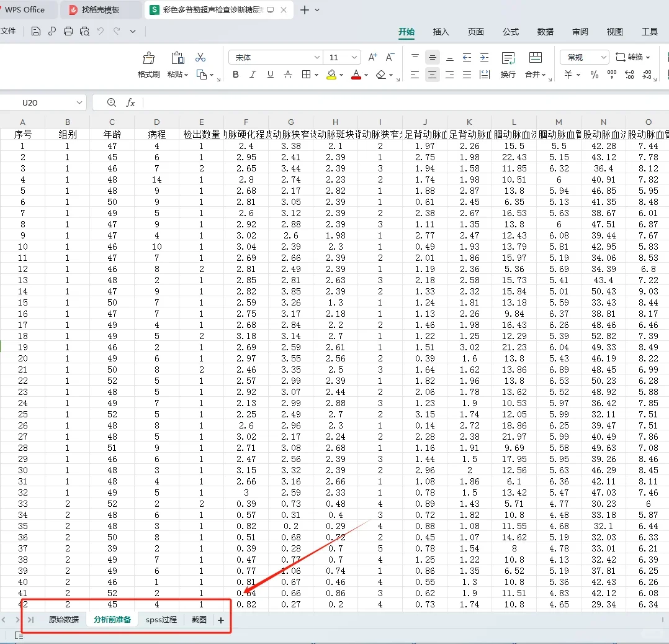Open the spss过程 sheet tab
This screenshot has height=644, width=669.
(x=161, y=620)
